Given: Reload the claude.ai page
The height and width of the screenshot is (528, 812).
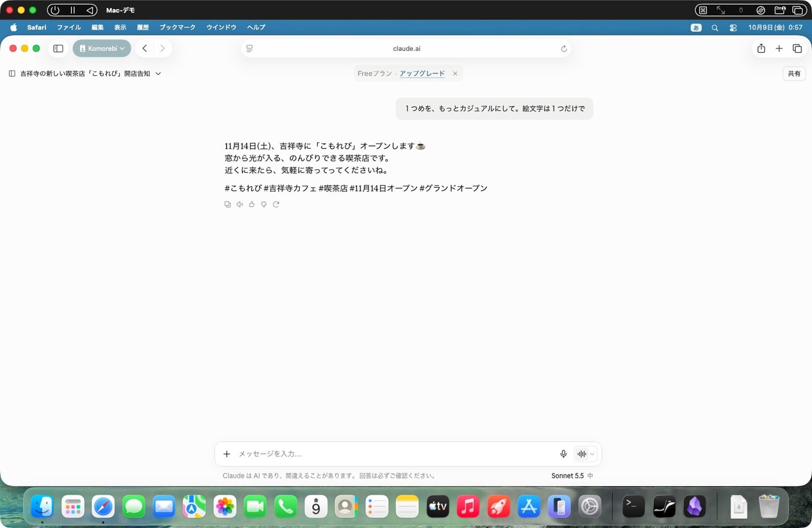Looking at the screenshot, I should click(x=564, y=49).
